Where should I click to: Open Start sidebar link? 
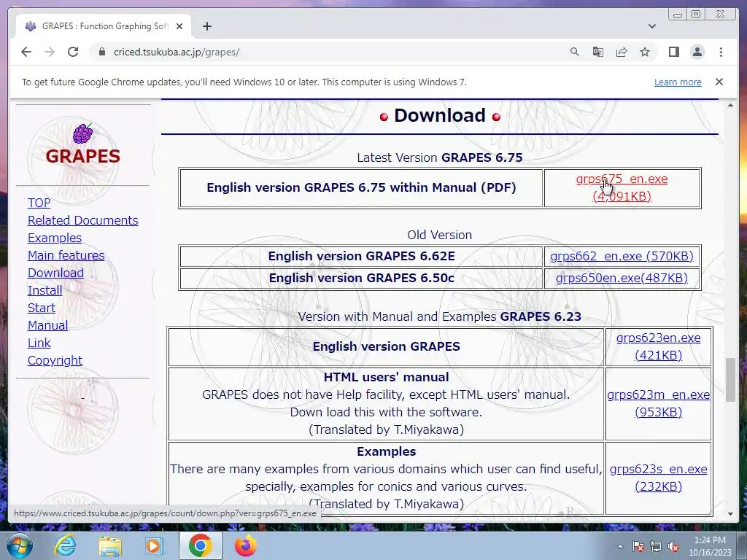42,308
